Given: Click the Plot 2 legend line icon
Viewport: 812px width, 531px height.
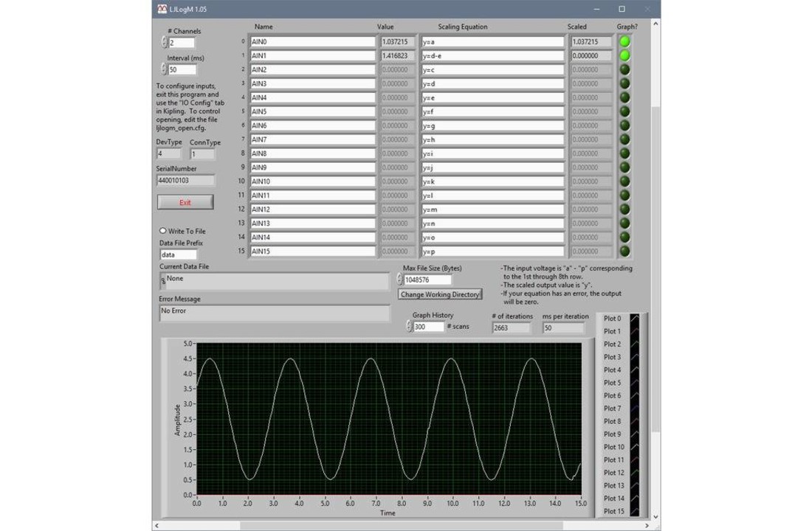Looking at the screenshot, I should pos(635,344).
